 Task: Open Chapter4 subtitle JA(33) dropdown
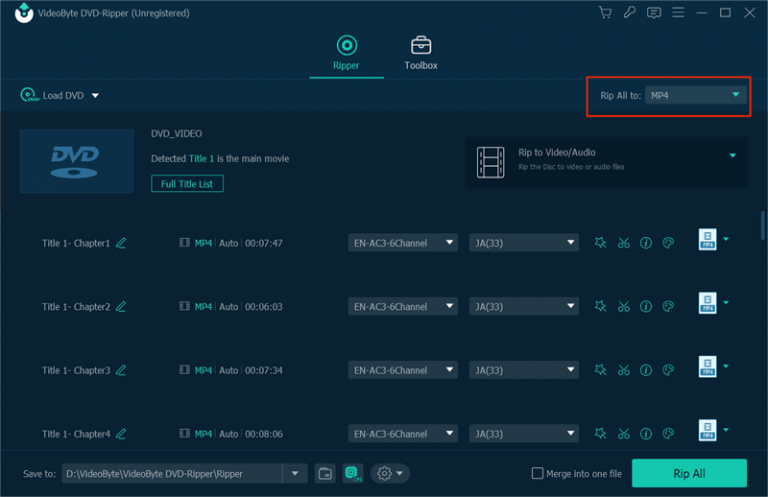(524, 434)
